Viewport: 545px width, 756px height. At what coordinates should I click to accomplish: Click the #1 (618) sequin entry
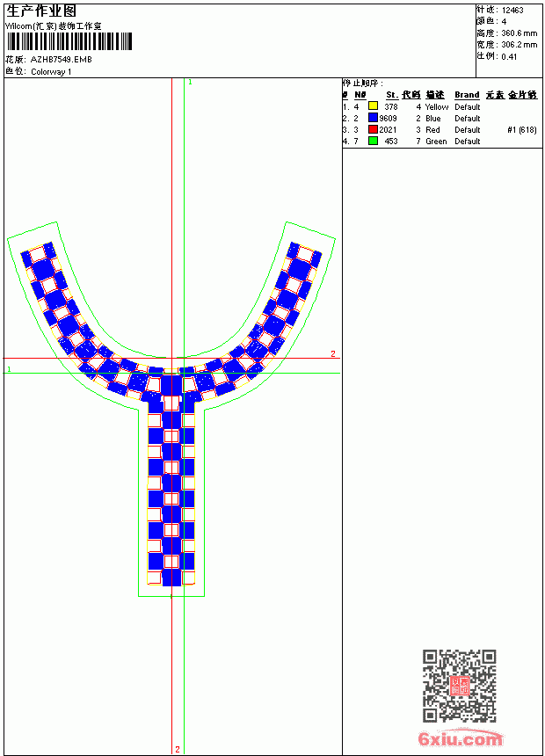pyautogui.click(x=522, y=130)
